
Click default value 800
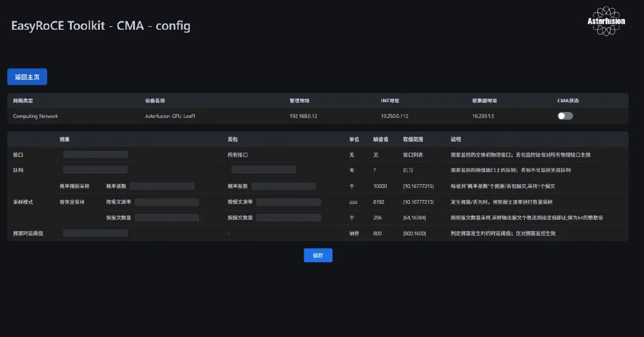click(377, 233)
